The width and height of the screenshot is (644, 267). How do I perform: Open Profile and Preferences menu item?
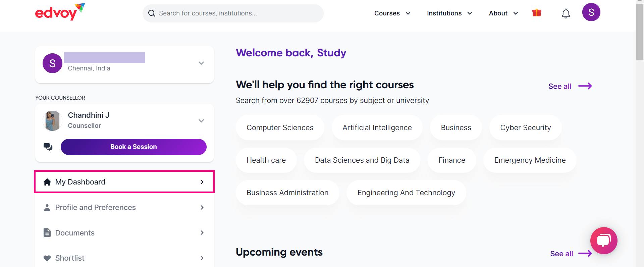[x=124, y=207]
